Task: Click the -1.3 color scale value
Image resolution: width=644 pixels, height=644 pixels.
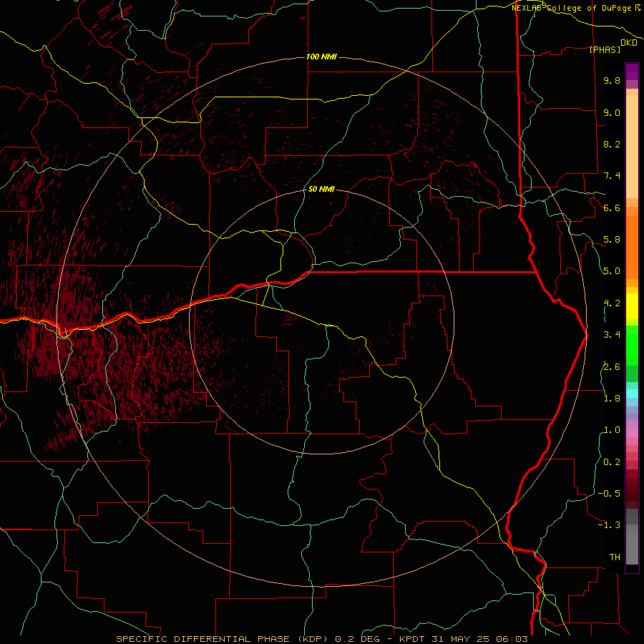Action: point(609,525)
